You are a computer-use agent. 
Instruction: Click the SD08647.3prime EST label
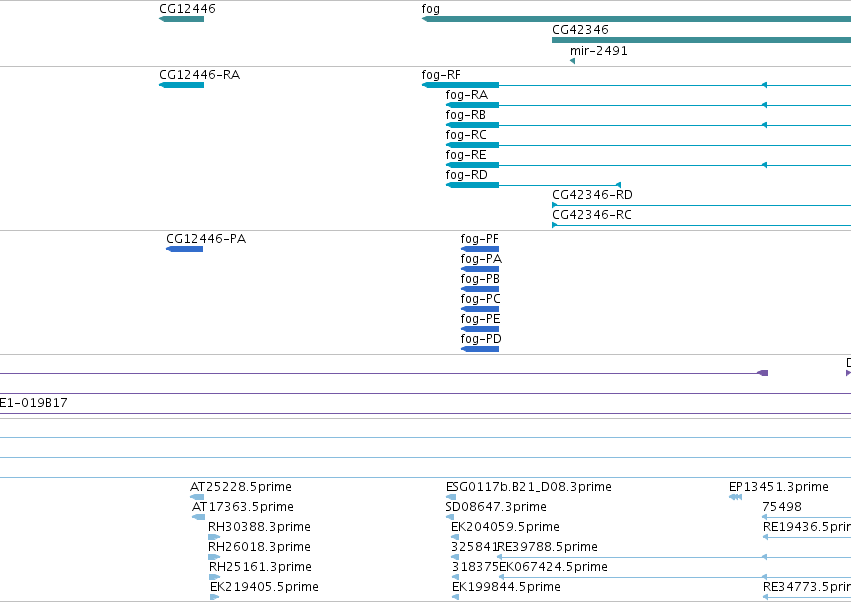click(x=496, y=507)
